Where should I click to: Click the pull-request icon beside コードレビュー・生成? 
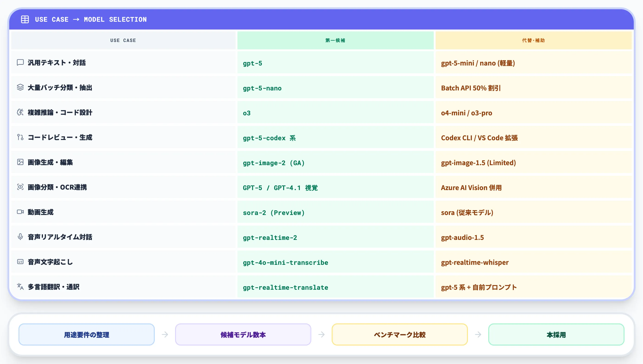point(20,137)
